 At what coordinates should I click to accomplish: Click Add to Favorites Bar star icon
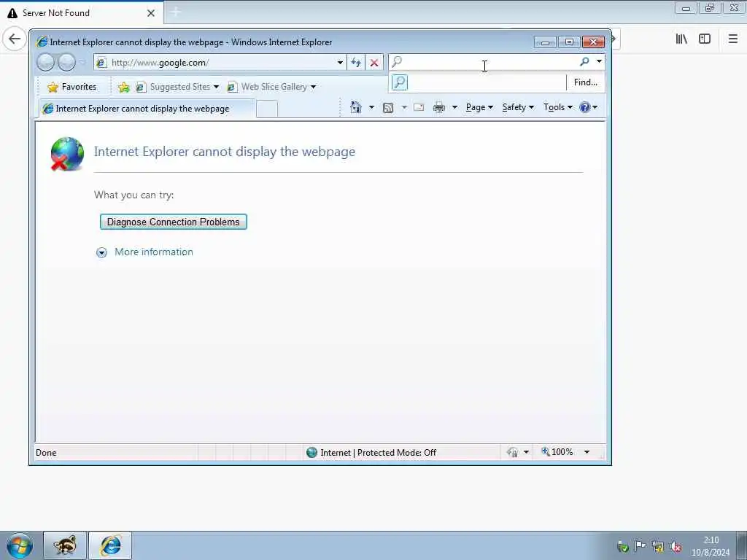123,87
